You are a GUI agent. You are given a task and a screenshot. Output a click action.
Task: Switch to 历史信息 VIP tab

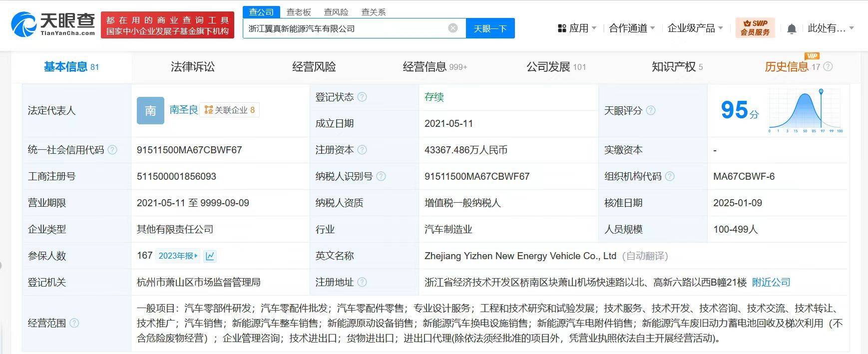coord(792,66)
